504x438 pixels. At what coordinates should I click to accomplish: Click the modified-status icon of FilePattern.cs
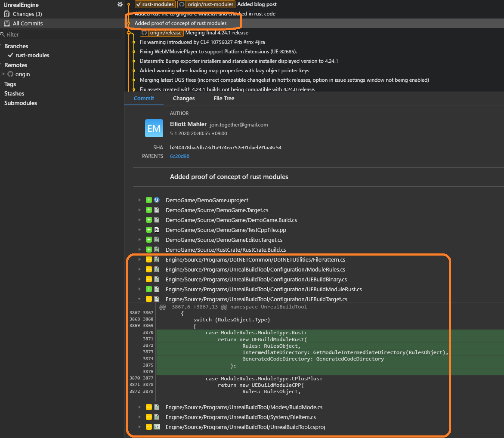tap(149, 259)
